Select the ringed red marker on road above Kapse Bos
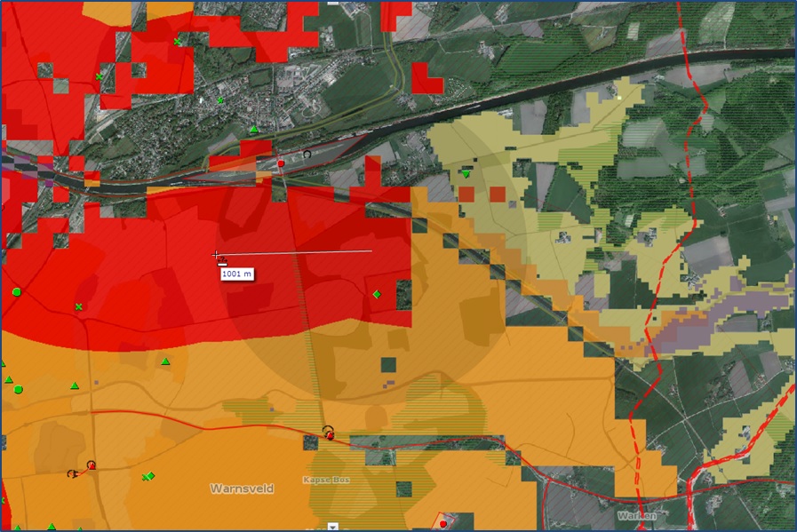The height and width of the screenshot is (532, 797). point(330,433)
